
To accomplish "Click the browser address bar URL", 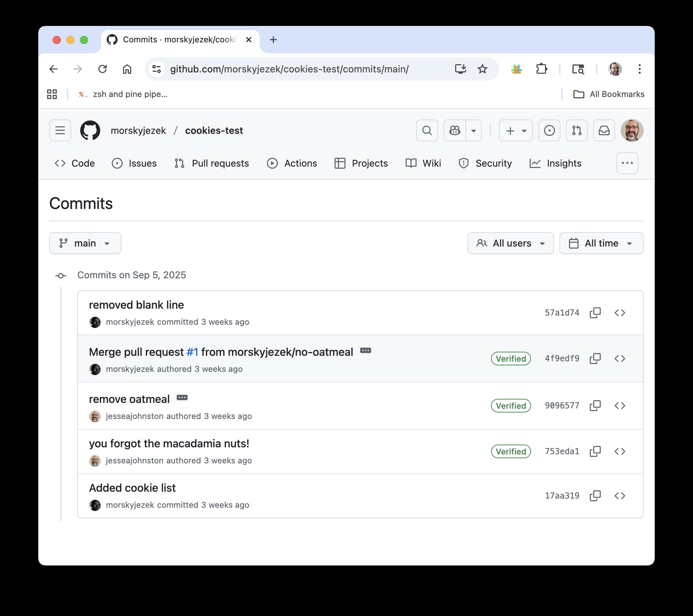I will point(289,69).
